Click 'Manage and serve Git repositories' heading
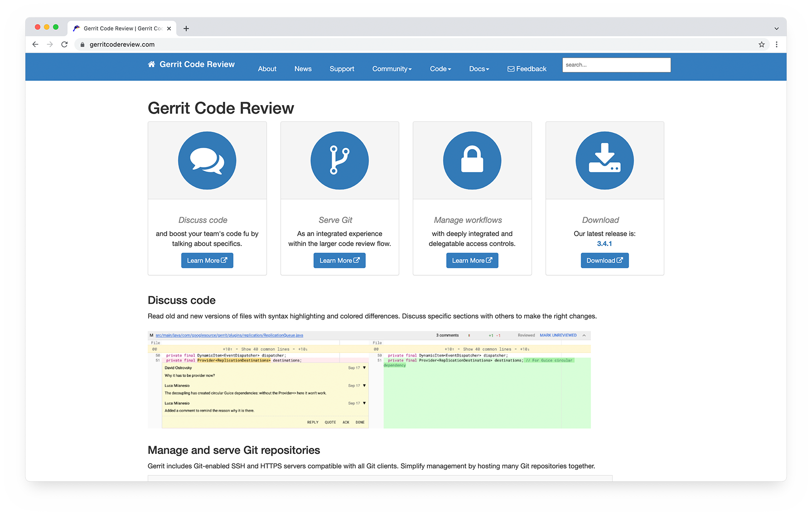Screen dimensions: 812x515 click(x=234, y=450)
